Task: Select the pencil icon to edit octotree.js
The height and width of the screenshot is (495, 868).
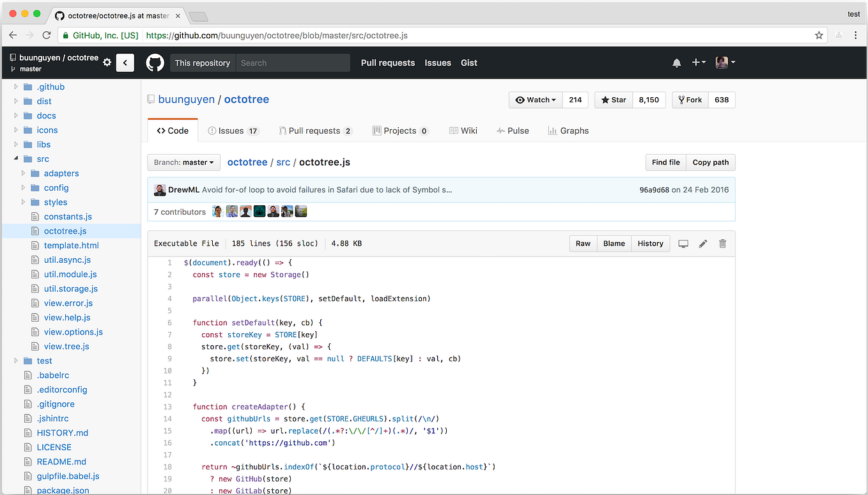Action: pos(702,244)
